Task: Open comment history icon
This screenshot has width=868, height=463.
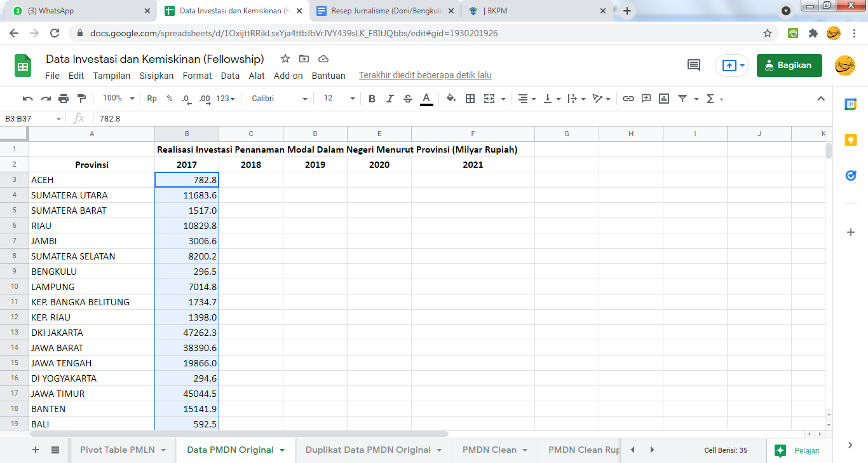Action: pos(694,65)
